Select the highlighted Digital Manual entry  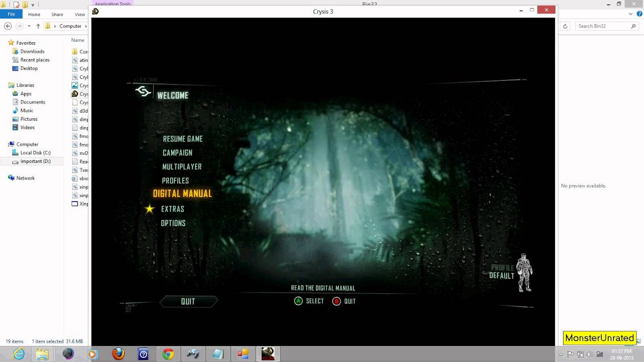tap(182, 194)
